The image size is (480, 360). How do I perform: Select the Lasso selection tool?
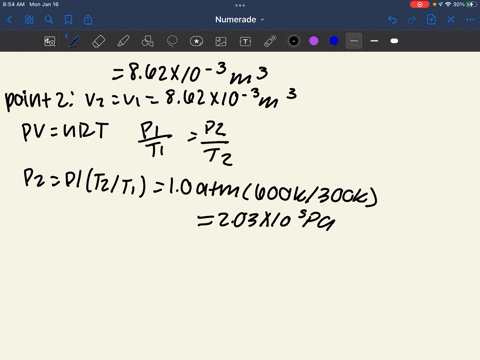172,41
